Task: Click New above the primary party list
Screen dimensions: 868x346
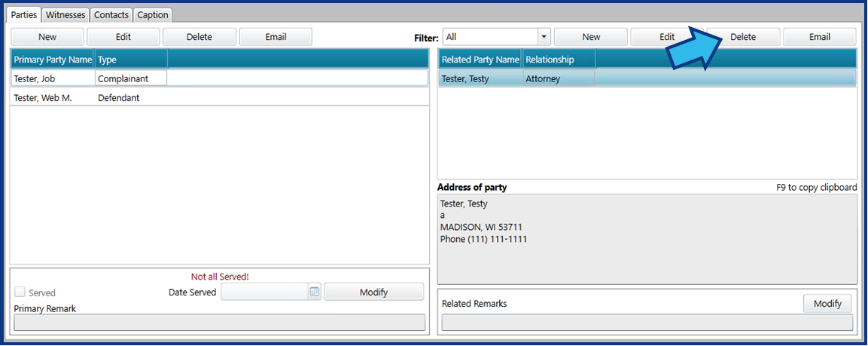Action: pos(47,37)
